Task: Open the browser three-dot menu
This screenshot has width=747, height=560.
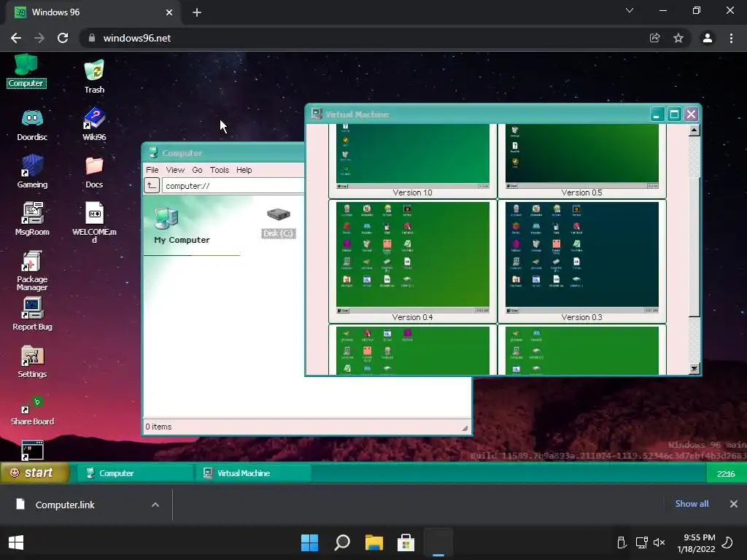Action: (x=731, y=38)
